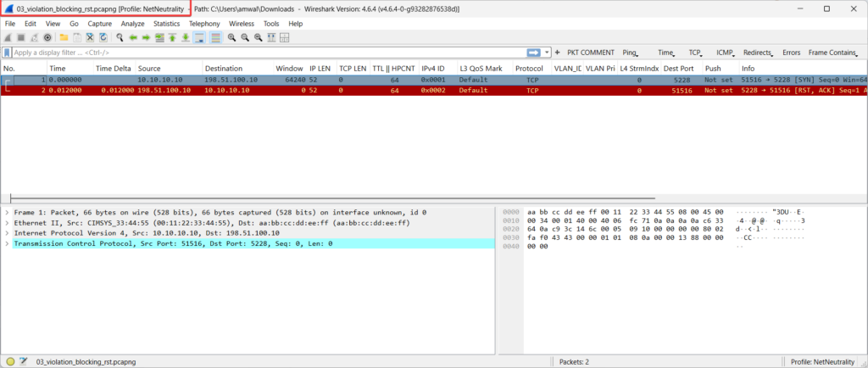868x368 pixels.
Task: Click the resize columns toolbar icon
Action: pyautogui.click(x=271, y=38)
